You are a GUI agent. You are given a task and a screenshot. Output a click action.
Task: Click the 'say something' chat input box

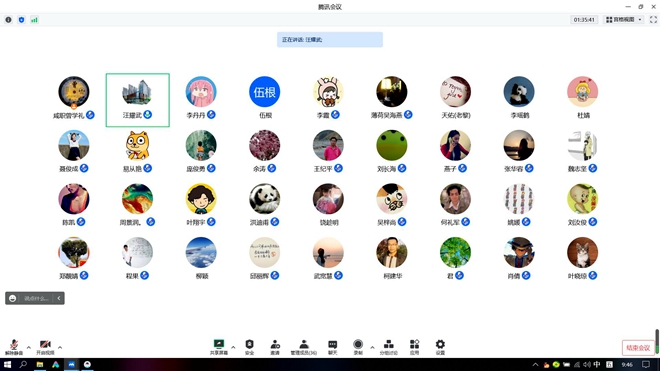click(x=35, y=298)
